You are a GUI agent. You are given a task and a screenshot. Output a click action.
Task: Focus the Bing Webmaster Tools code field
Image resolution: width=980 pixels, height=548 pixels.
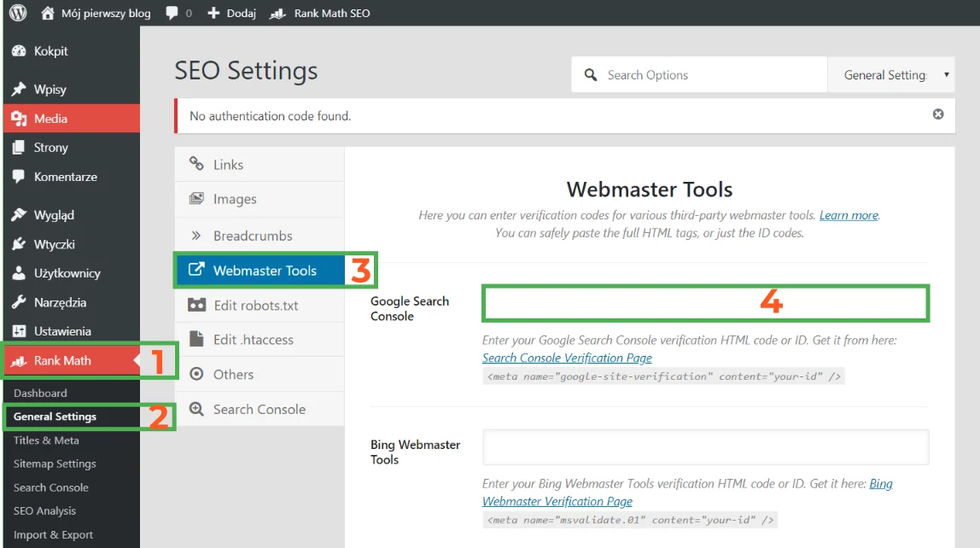pos(706,447)
